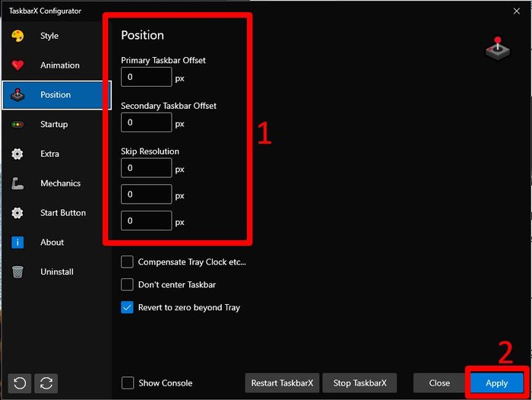Viewport: 532px width, 400px height.
Task: Click the About info icon
Action: point(17,243)
